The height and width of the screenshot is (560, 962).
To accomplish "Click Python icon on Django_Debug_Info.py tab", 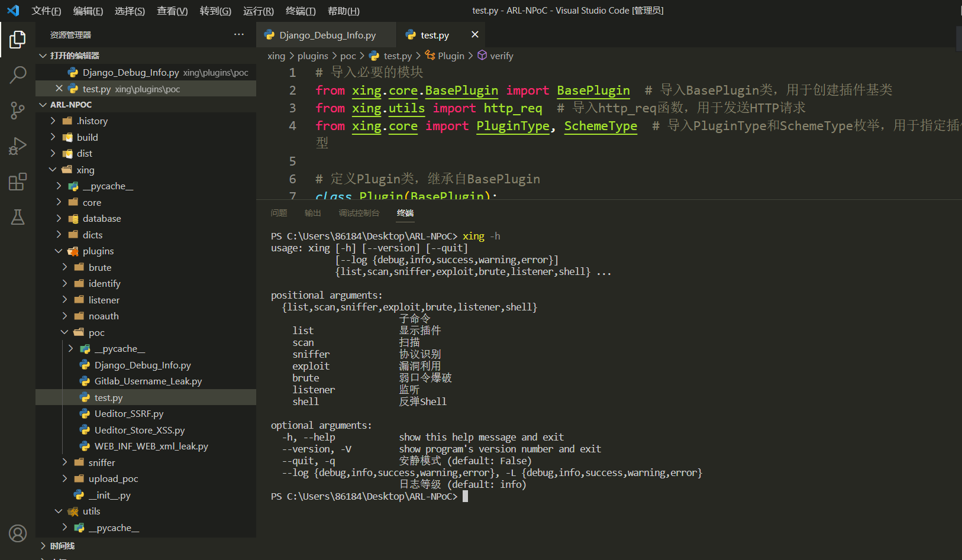I will coord(270,35).
